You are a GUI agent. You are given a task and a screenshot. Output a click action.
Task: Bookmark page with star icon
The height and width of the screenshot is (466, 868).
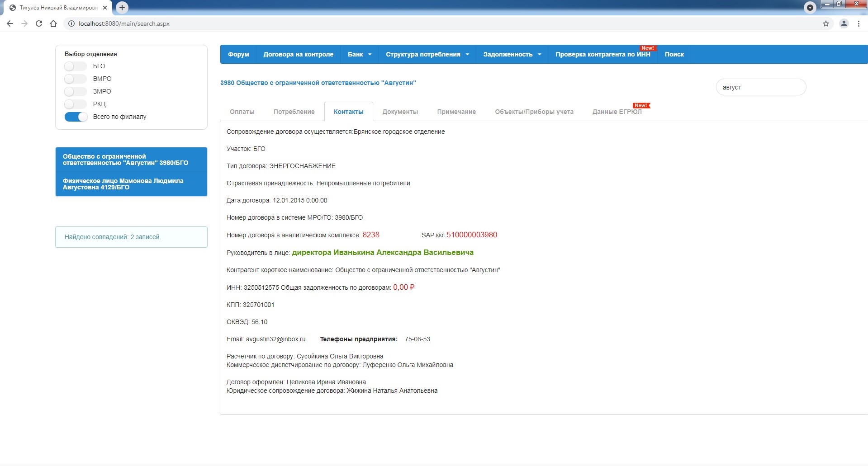point(825,24)
